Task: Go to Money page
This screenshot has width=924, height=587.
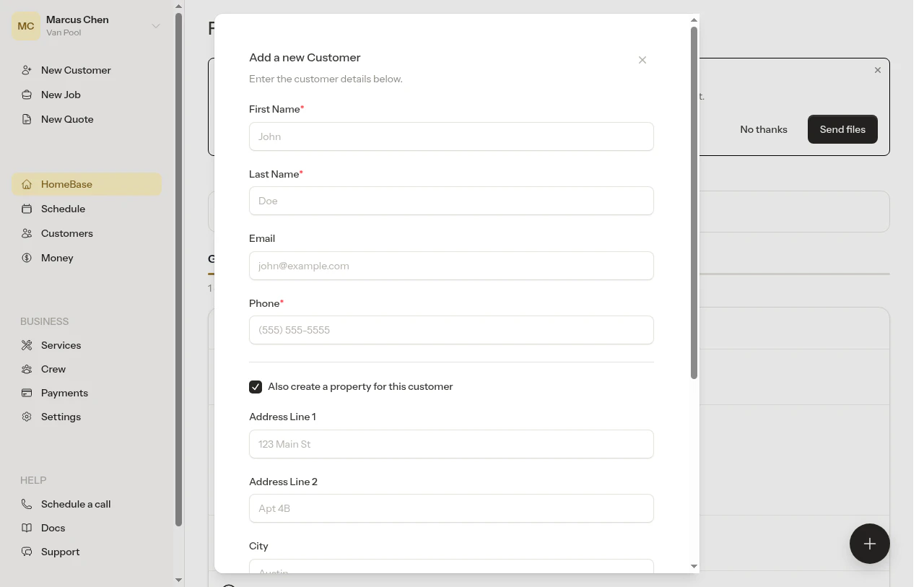Action: click(x=87, y=258)
